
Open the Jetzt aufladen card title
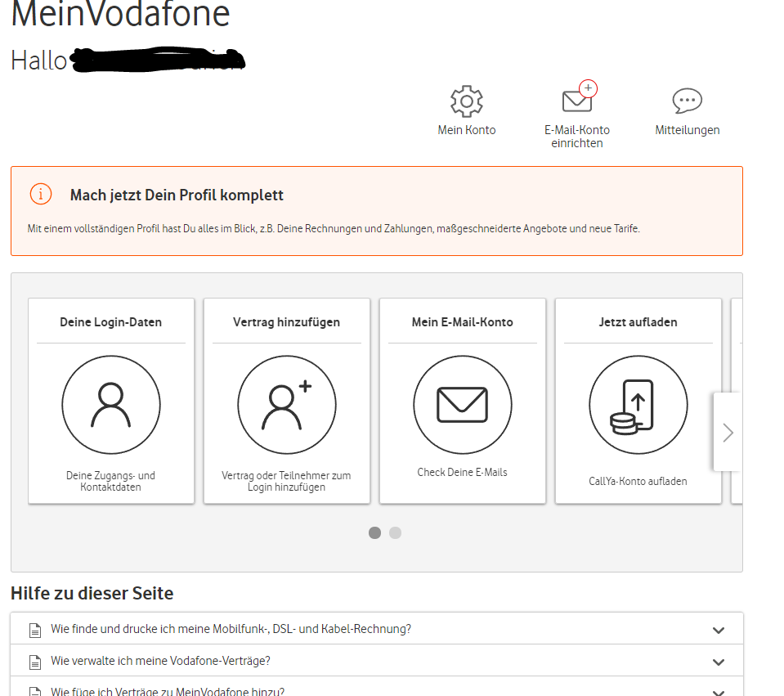pyautogui.click(x=638, y=322)
